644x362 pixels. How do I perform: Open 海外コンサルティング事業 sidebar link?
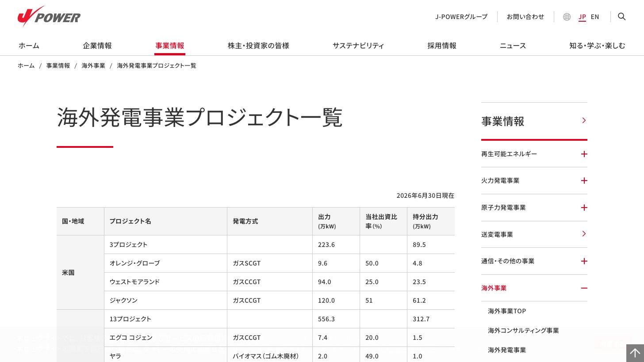point(523,331)
